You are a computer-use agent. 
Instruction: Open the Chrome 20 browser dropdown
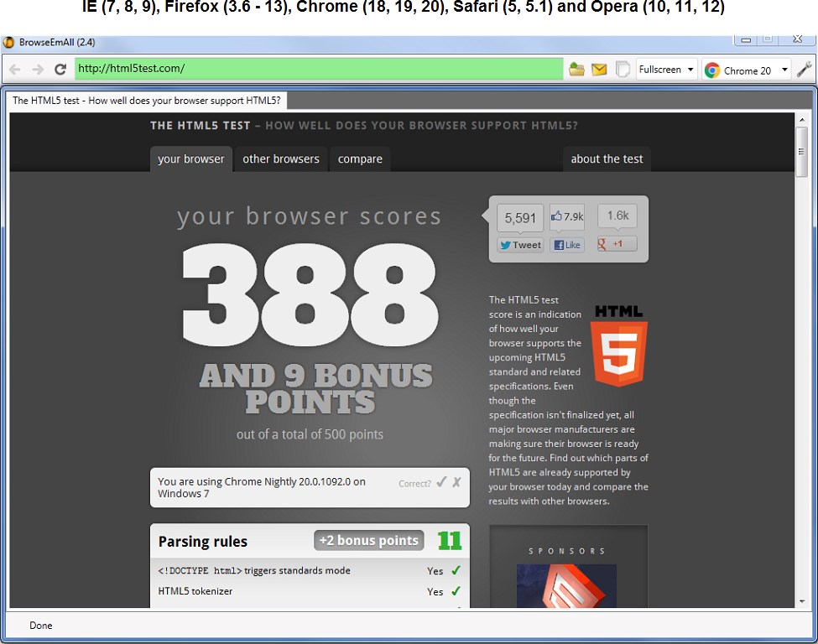click(x=746, y=70)
